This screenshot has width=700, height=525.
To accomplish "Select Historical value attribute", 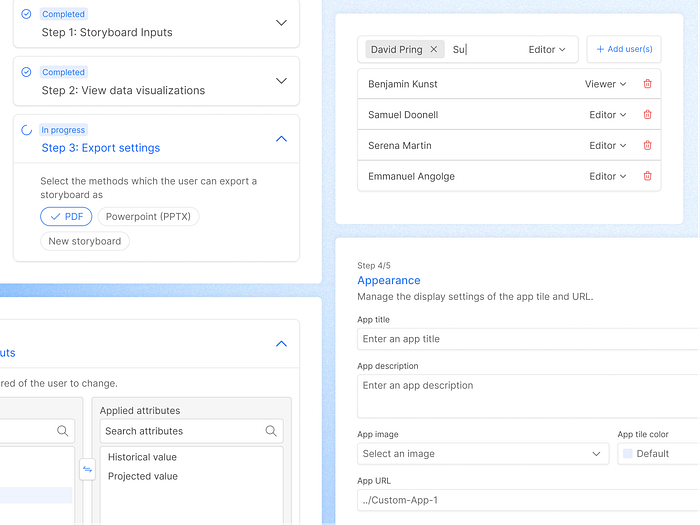I will tap(143, 457).
